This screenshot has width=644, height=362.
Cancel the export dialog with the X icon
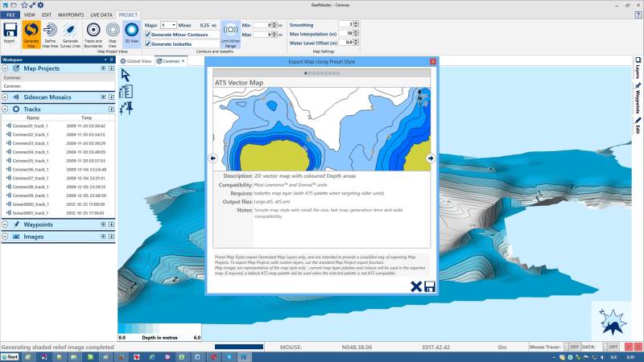point(416,287)
